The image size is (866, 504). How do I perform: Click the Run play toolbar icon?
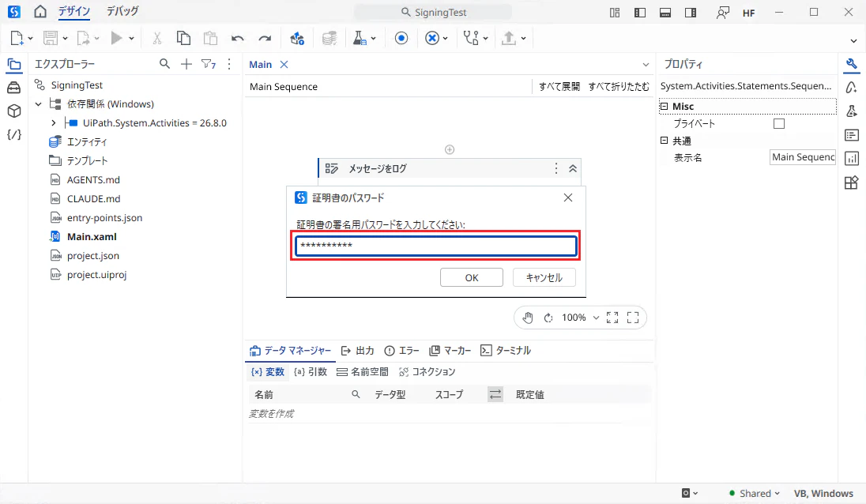[116, 38]
